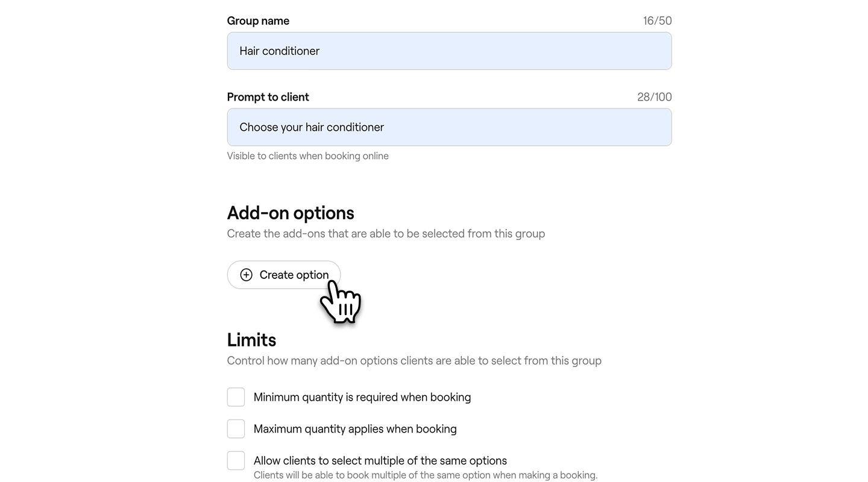Viewport: 868px width, 482px height.
Task: Click the Allow clients to select multiple label
Action: tap(380, 461)
